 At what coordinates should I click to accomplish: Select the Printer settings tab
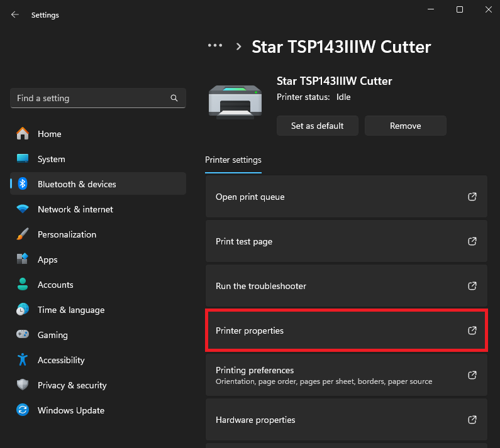click(x=233, y=160)
